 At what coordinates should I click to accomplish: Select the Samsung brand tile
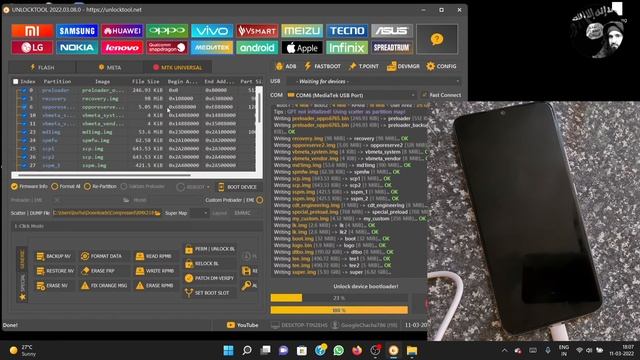77,31
